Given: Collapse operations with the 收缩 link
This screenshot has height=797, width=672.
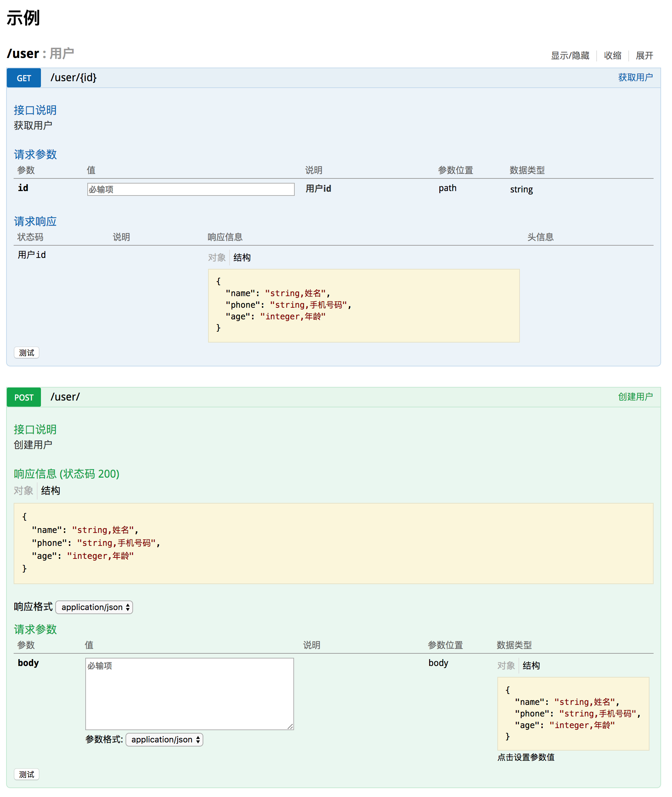Looking at the screenshot, I should click(612, 56).
